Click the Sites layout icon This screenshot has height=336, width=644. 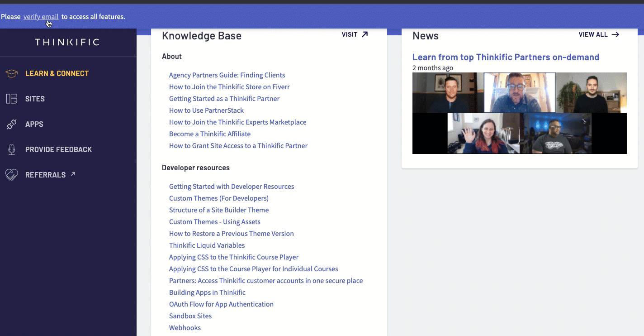point(12,99)
